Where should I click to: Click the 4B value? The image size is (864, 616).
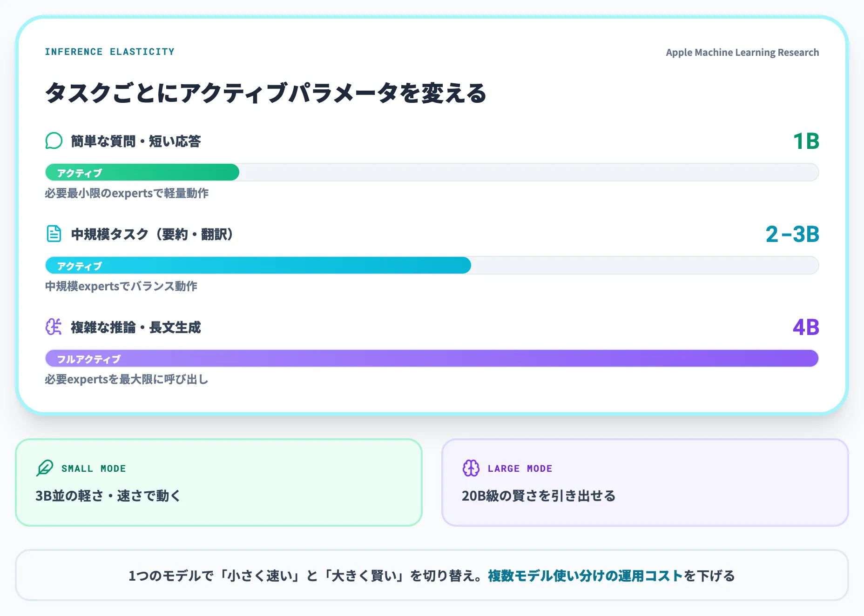click(x=806, y=327)
